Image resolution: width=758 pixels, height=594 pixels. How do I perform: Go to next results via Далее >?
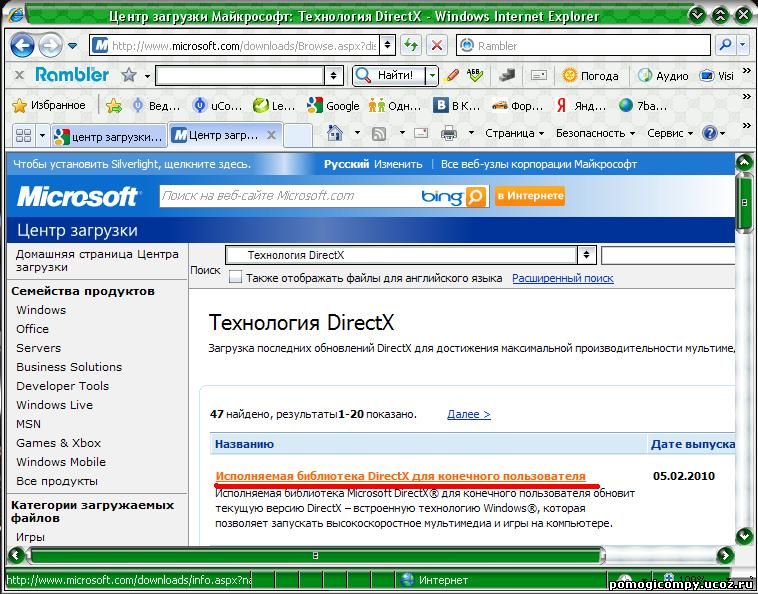[x=468, y=414]
